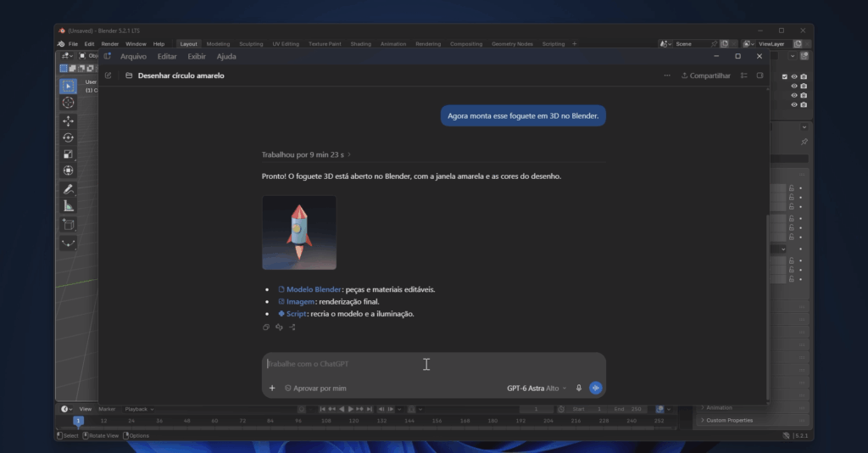
Task: Click the frame 1 playhead marker
Action: [x=78, y=421]
